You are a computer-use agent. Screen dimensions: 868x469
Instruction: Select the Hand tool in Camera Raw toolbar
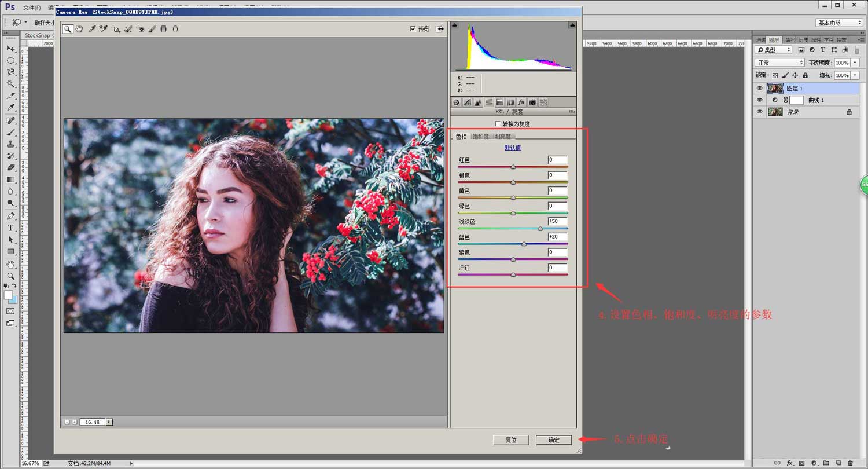(x=79, y=29)
